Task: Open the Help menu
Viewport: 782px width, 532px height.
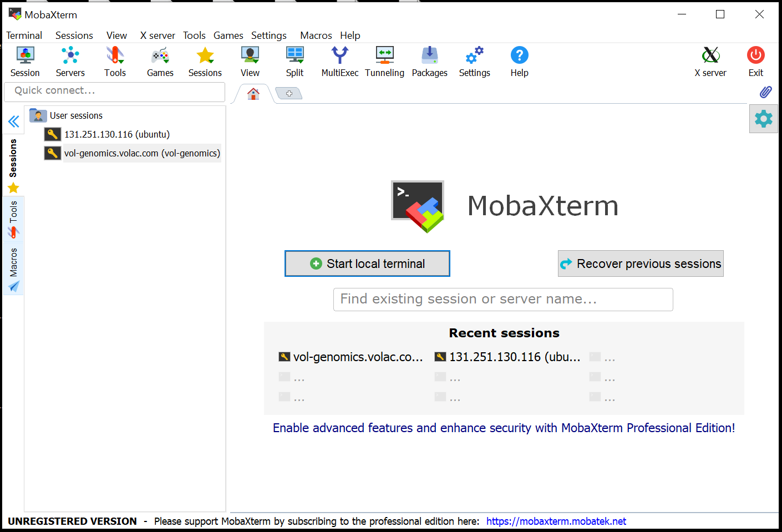Action: [350, 36]
